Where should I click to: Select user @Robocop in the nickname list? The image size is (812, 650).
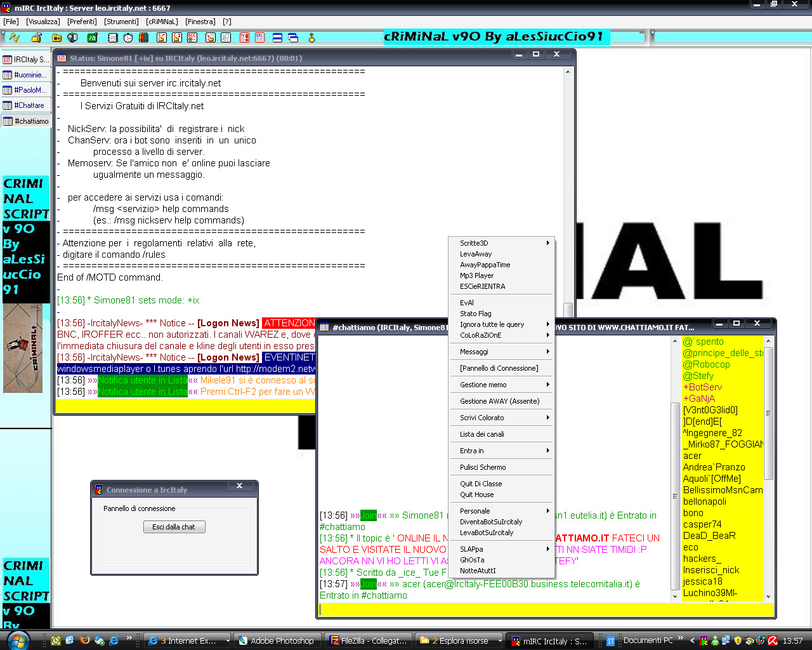coord(706,364)
